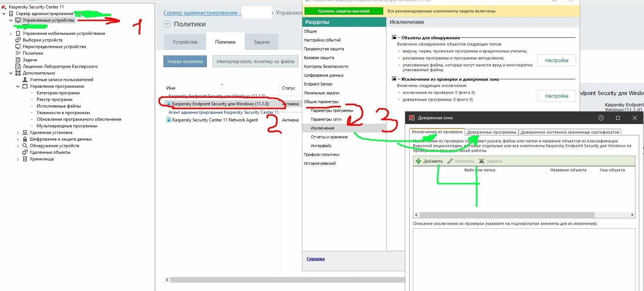Toggle the lock beside Исключения из проверки и доверенная зона

click(394, 79)
